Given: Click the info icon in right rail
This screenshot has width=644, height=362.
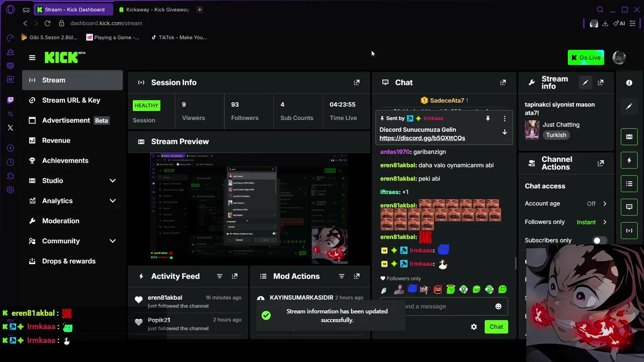Looking at the screenshot, I should (629, 82).
